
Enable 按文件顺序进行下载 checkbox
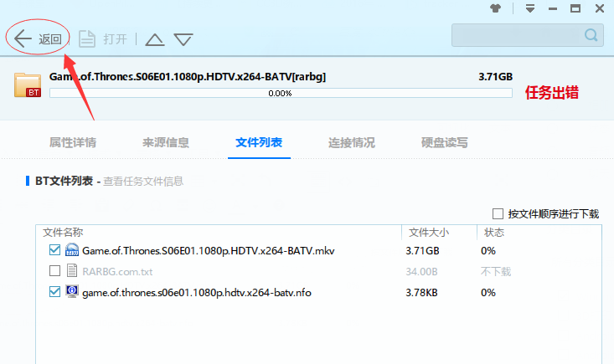(498, 213)
